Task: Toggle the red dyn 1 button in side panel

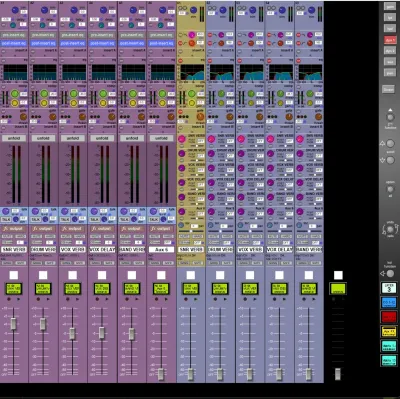Action: (x=390, y=40)
